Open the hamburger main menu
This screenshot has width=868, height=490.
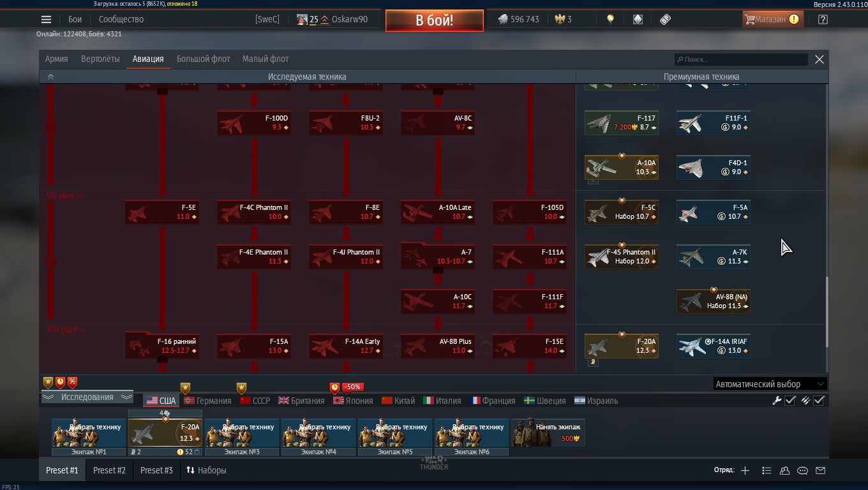(46, 19)
